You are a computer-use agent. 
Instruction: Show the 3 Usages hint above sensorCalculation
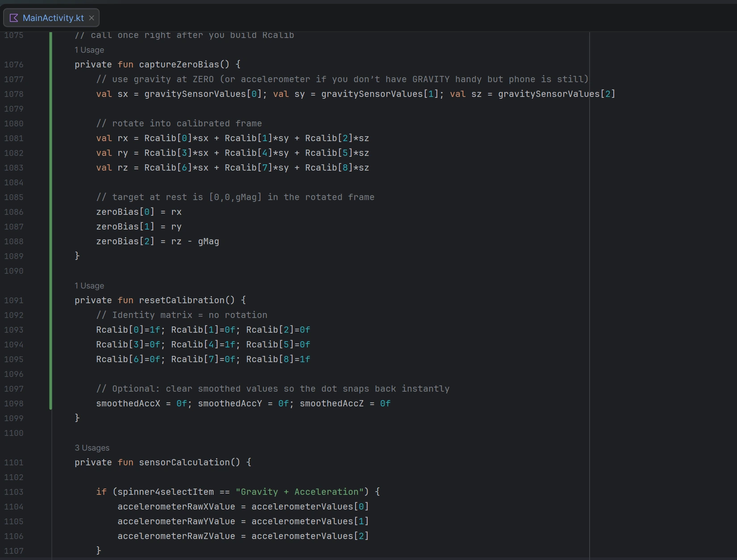click(92, 448)
